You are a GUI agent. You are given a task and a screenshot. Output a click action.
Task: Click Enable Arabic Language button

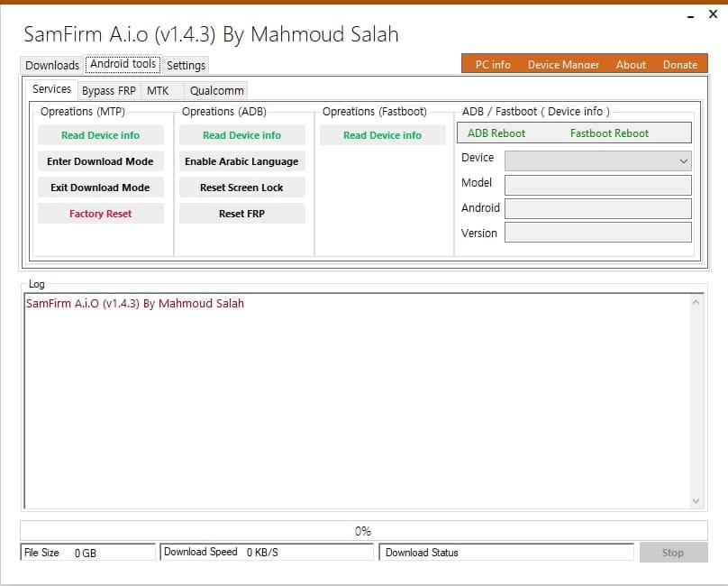pyautogui.click(x=241, y=161)
